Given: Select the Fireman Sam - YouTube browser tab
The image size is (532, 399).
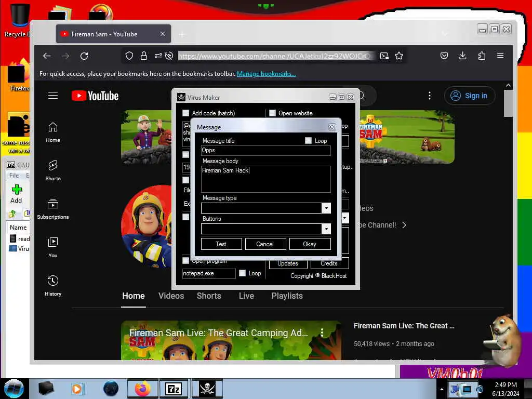Looking at the screenshot, I should tap(113, 34).
